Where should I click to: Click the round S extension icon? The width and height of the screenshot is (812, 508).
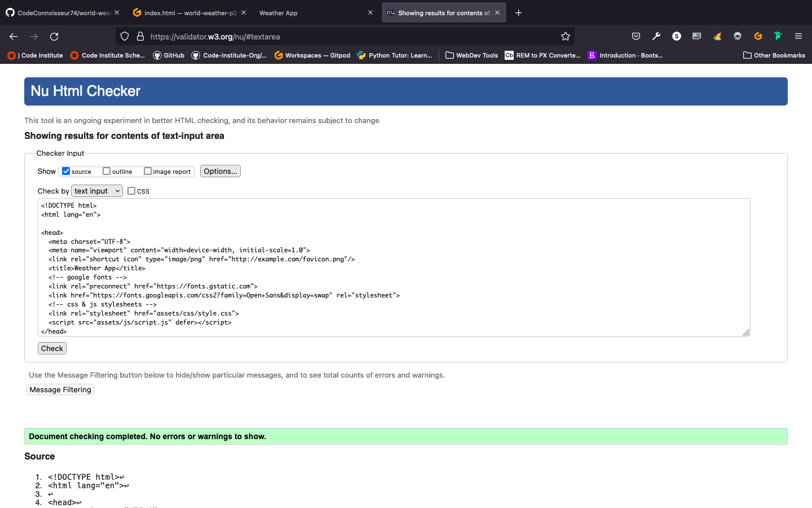click(x=677, y=37)
